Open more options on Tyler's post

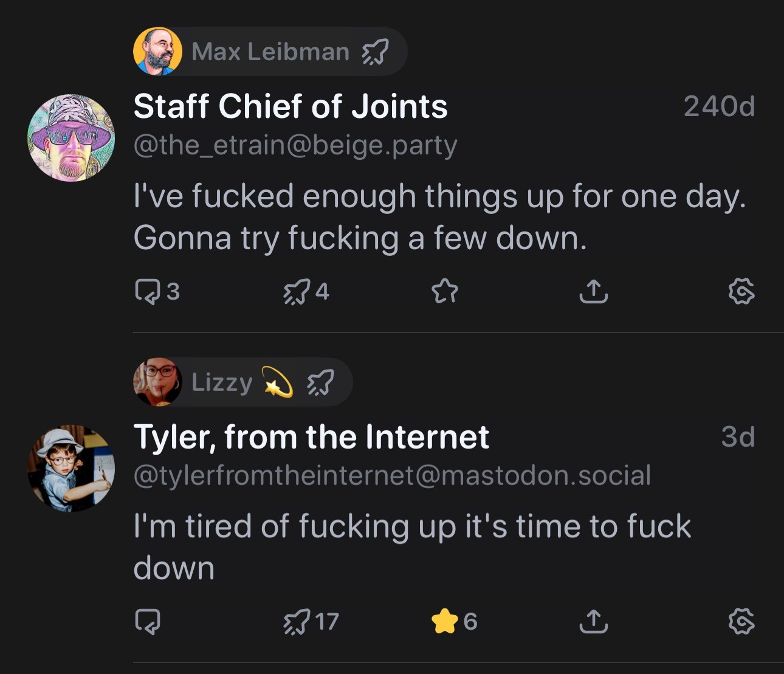tap(741, 621)
